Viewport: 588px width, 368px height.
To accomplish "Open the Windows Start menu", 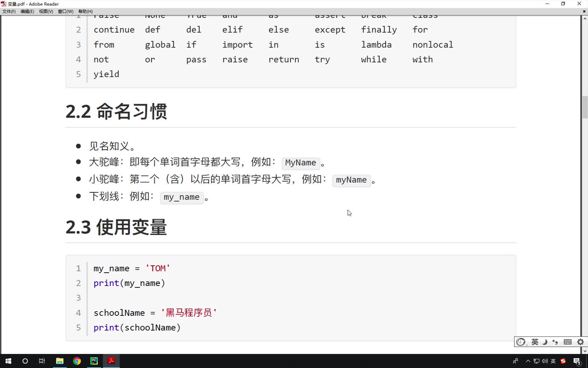I will (x=8, y=361).
